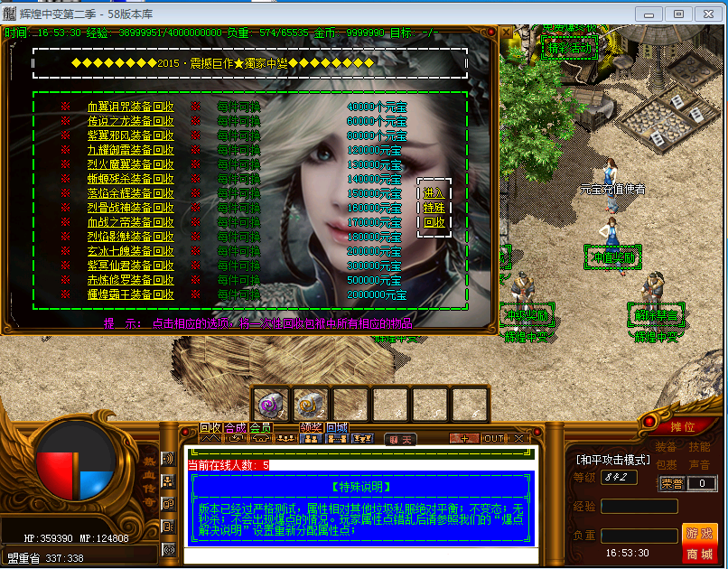Viewport: 728px width, 569px height.
Task: Click the 进入特殊回收 link
Action: 434,207
